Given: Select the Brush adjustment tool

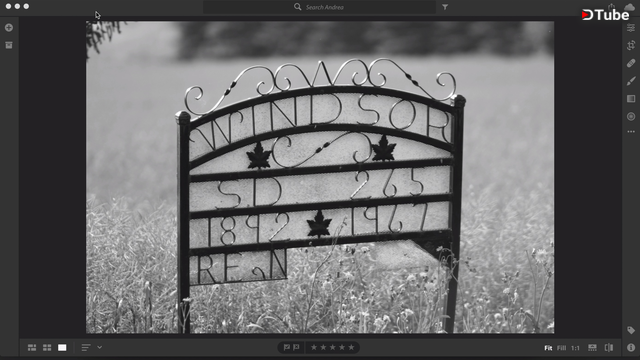Looking at the screenshot, I should point(631,81).
